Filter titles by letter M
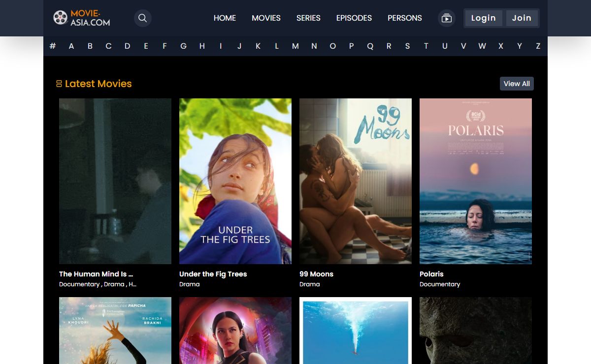The width and height of the screenshot is (591, 364). (295, 46)
